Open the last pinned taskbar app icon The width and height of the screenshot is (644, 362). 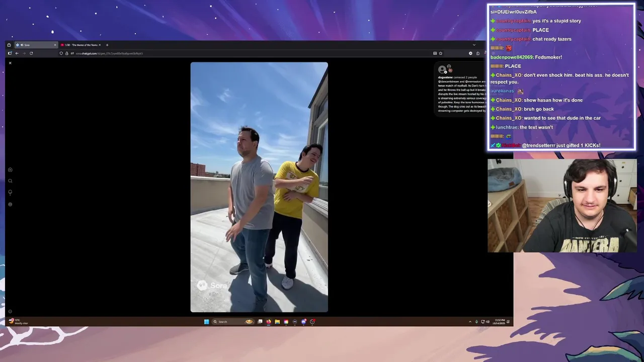312,322
